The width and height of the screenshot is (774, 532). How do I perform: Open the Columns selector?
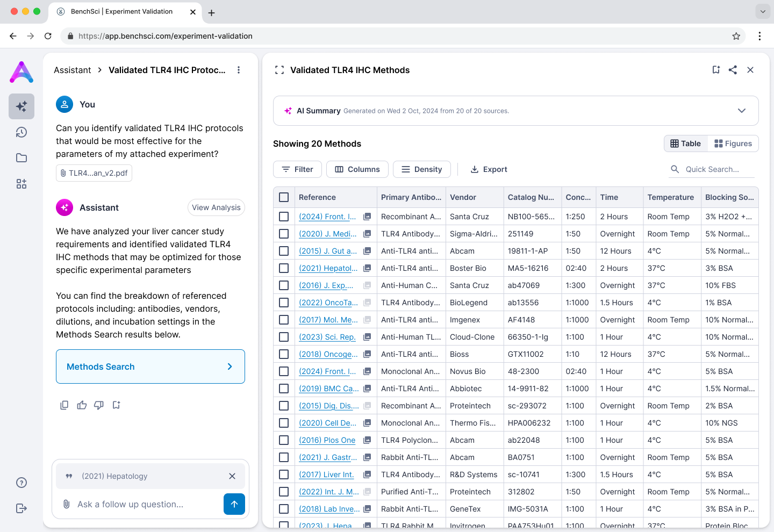pyautogui.click(x=357, y=169)
